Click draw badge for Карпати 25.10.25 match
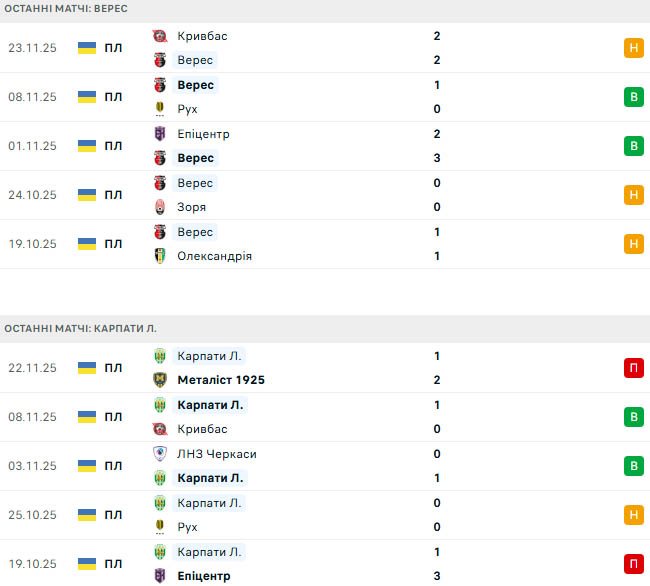Viewport: 650px width, 586px height. click(x=633, y=515)
